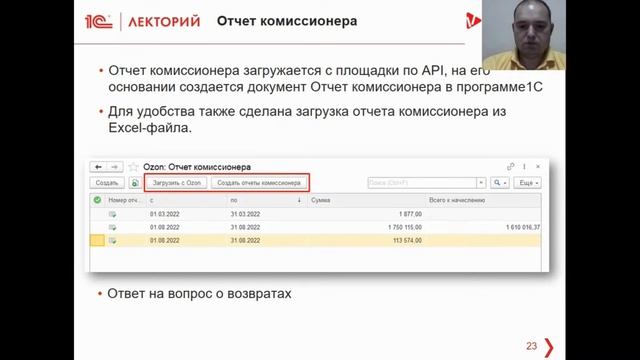
Task: Click the red next-slide chevron arrow
Action: [549, 347]
